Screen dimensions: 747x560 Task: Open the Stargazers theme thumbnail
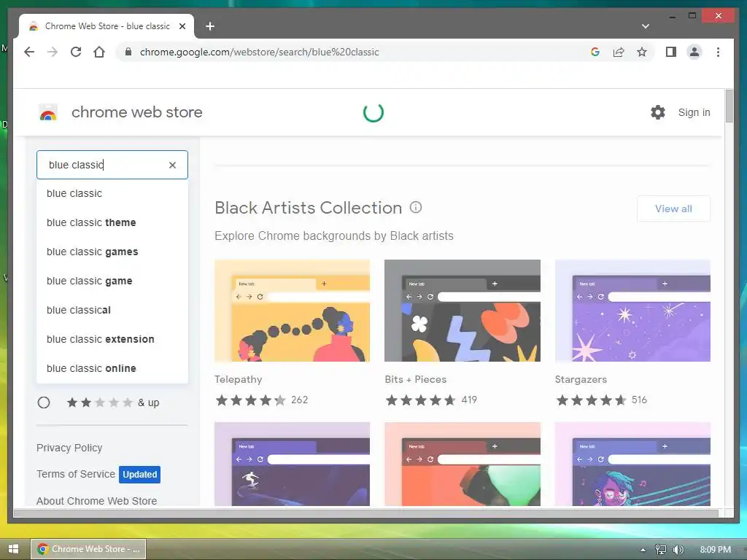click(632, 311)
